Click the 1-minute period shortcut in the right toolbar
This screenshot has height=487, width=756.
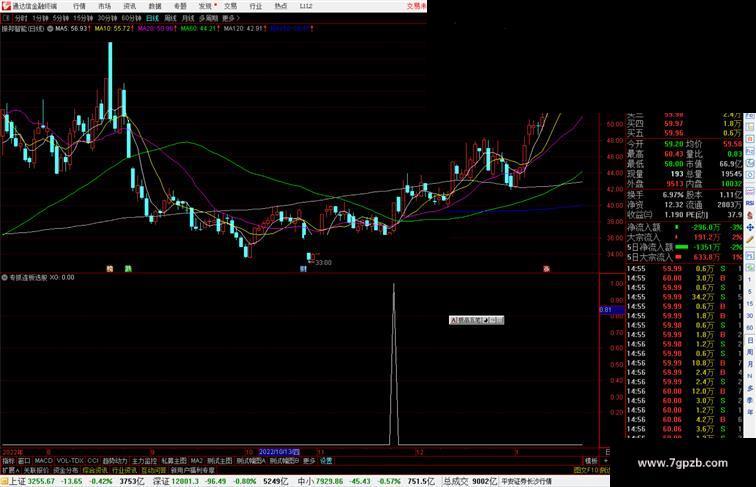pos(750,280)
